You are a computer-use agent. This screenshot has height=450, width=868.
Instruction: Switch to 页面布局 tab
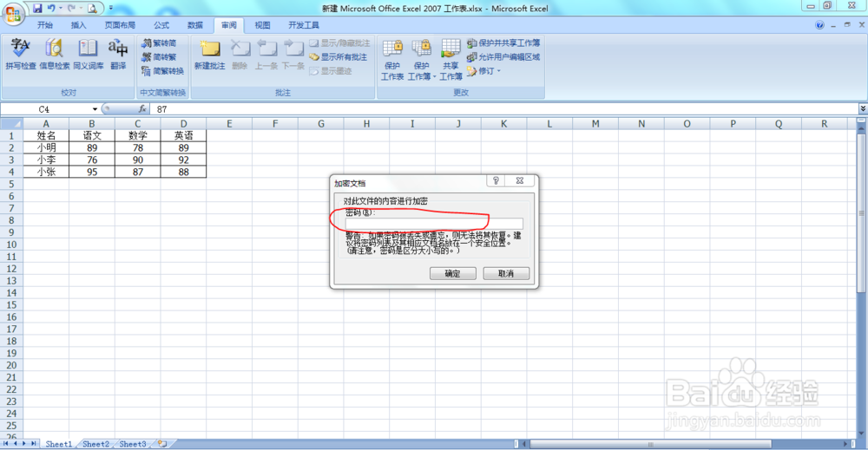tap(120, 25)
